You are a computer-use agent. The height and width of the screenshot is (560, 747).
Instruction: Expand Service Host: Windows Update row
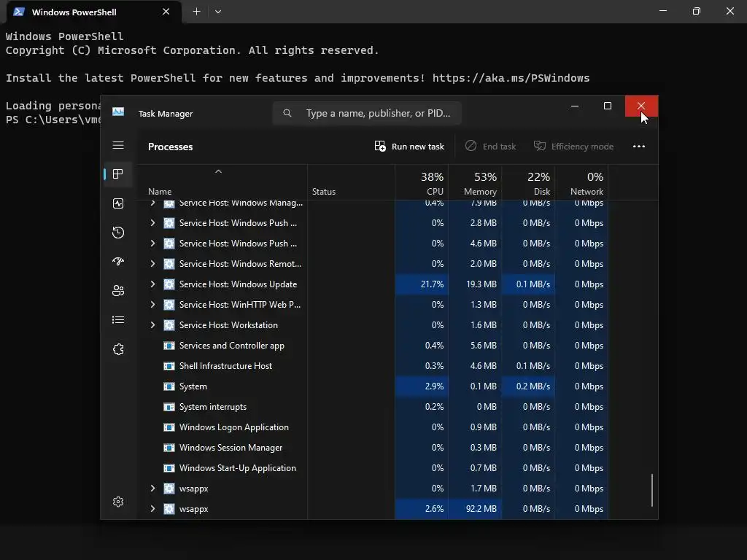[x=152, y=284]
